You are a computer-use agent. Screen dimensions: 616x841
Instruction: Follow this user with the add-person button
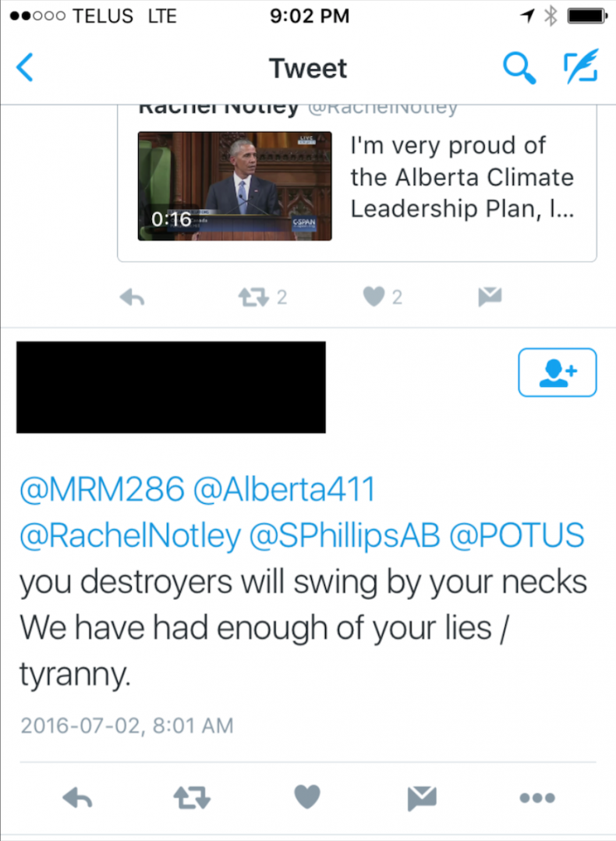click(557, 373)
